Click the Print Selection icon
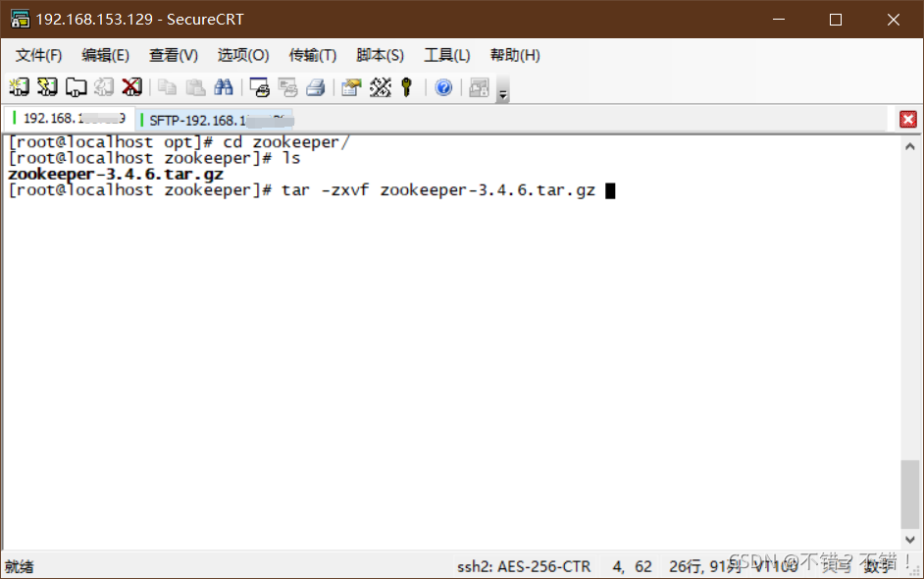 point(287,87)
